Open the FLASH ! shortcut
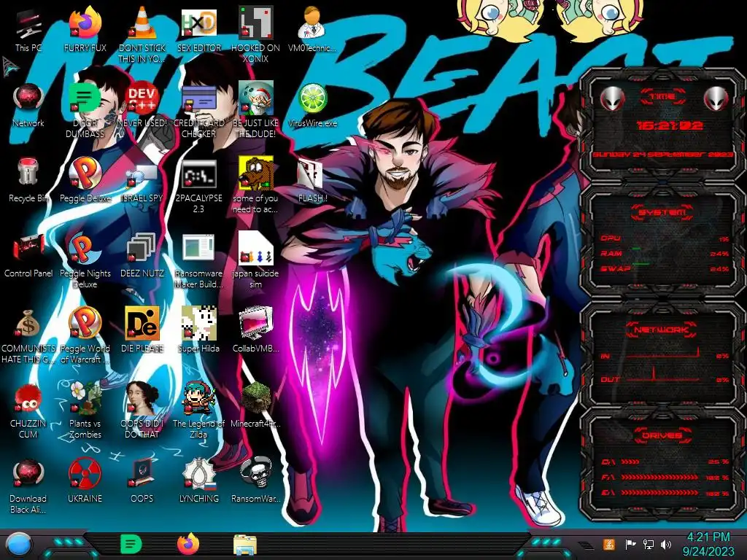 coord(312,181)
